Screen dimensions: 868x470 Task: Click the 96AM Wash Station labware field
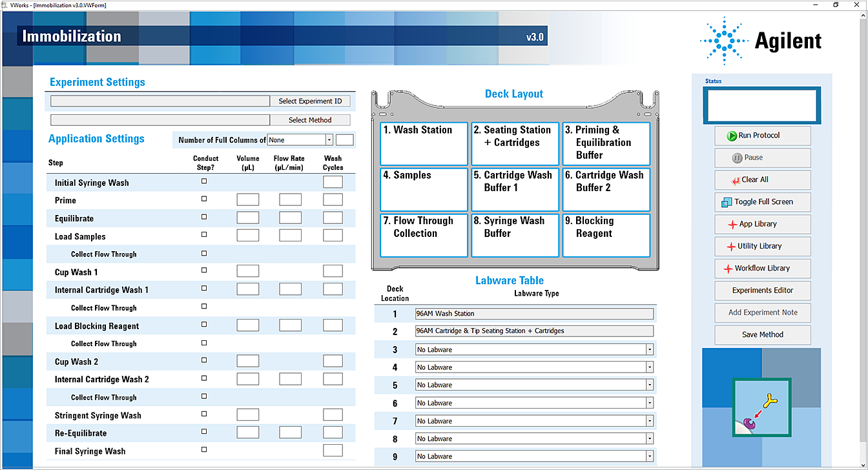point(534,314)
